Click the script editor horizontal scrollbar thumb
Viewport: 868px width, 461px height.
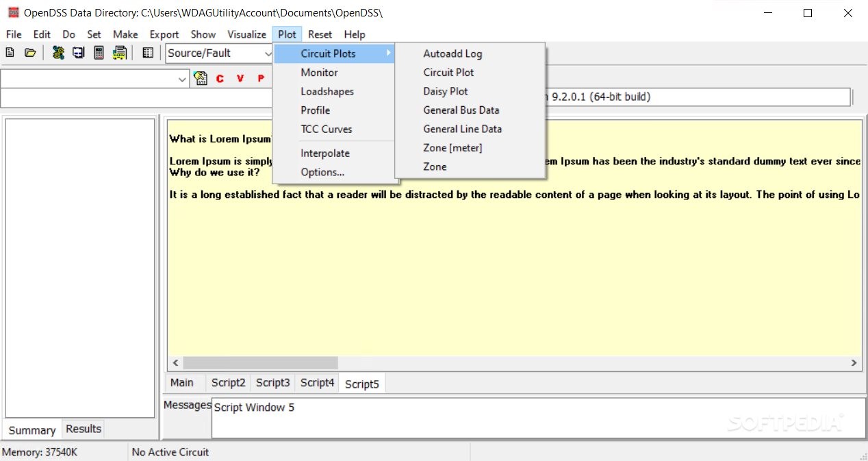click(x=260, y=363)
